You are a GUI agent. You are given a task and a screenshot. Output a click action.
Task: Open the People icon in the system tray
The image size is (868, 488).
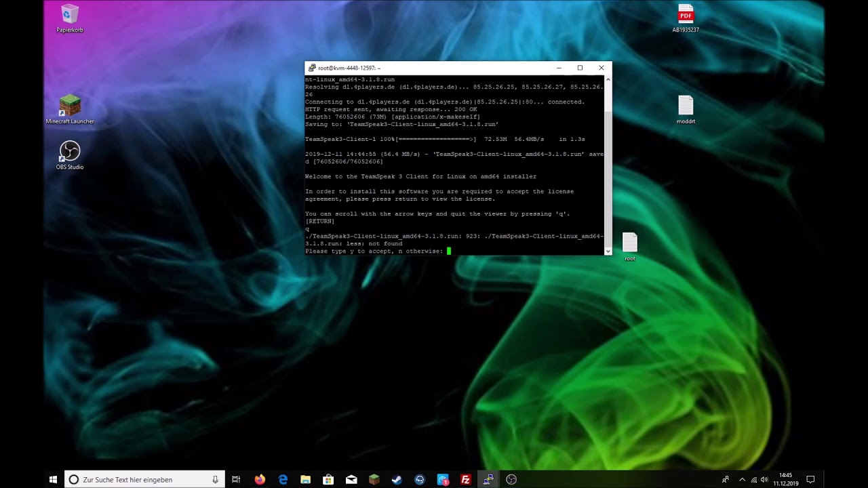coord(726,479)
